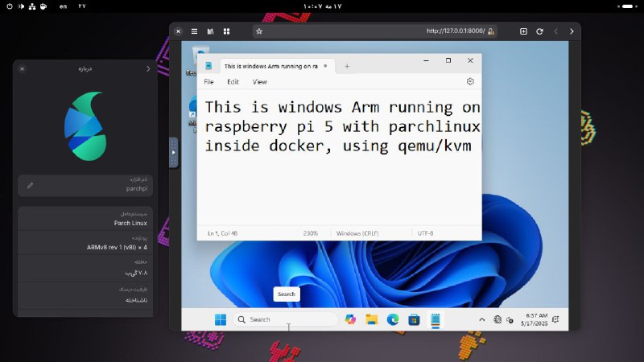Go back with the browser back arrow
The width and height of the screenshot is (644, 362).
click(555, 31)
